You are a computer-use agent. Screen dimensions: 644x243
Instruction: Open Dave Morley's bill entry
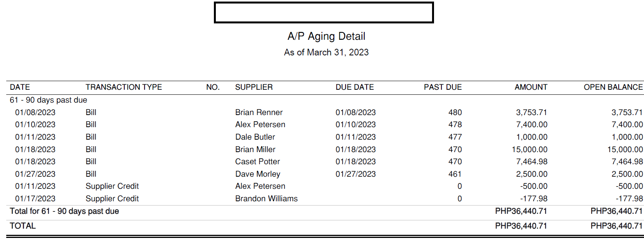pos(258,174)
